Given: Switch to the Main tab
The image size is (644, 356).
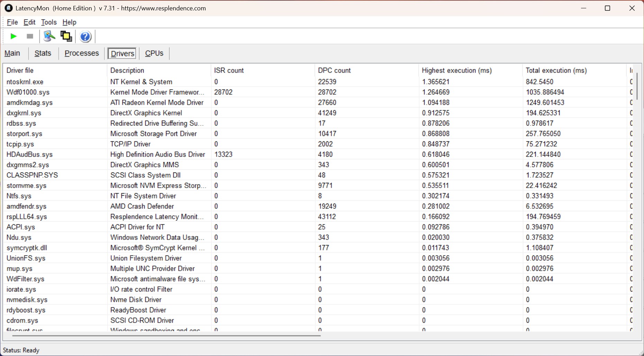Looking at the screenshot, I should (12, 53).
